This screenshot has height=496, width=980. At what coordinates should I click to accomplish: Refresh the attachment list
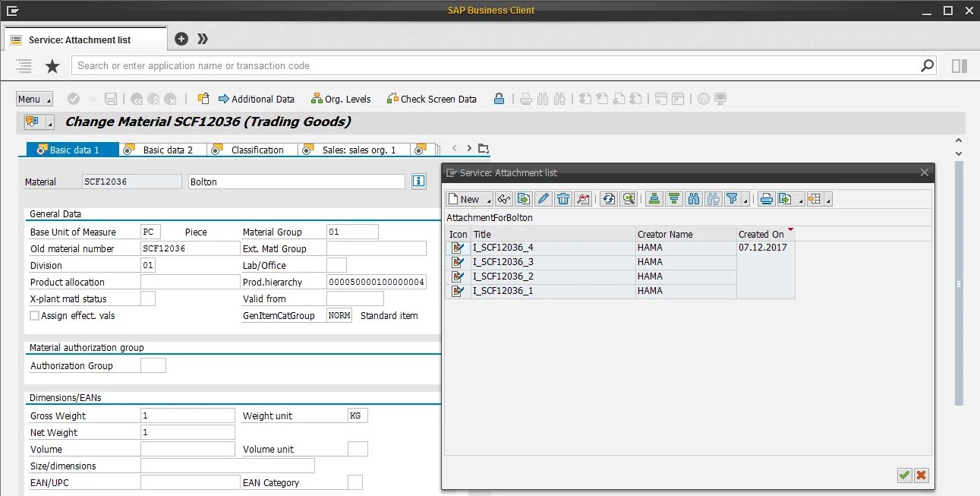coord(608,199)
